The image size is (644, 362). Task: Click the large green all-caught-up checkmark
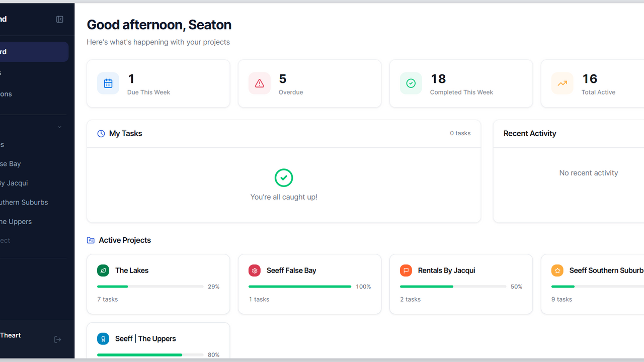tap(284, 177)
